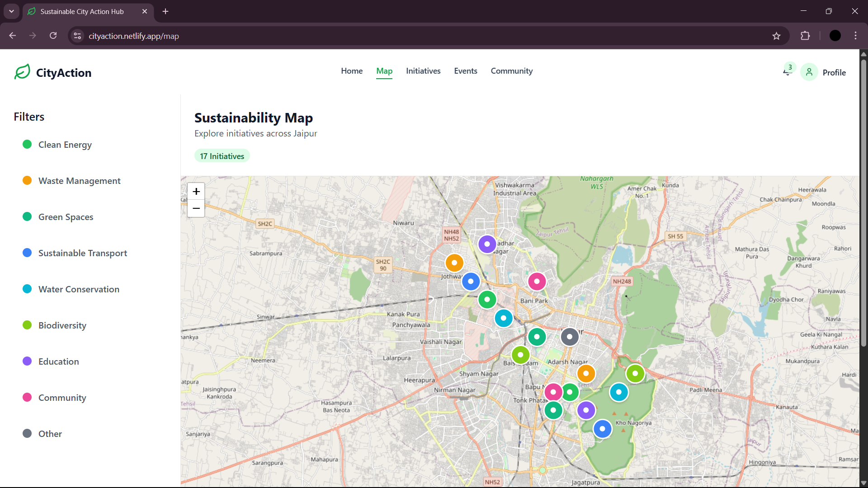Open the Community nav link
Screen dimensions: 868x488
tap(511, 71)
